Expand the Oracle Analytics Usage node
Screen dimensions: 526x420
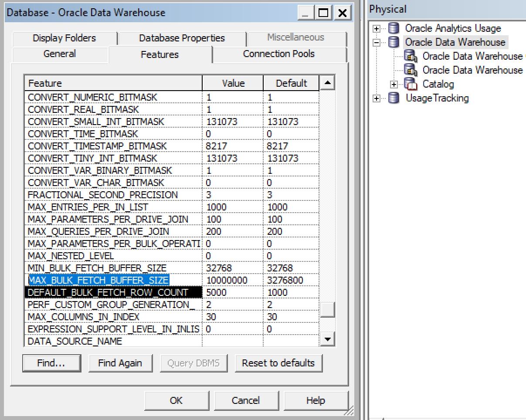click(x=376, y=28)
